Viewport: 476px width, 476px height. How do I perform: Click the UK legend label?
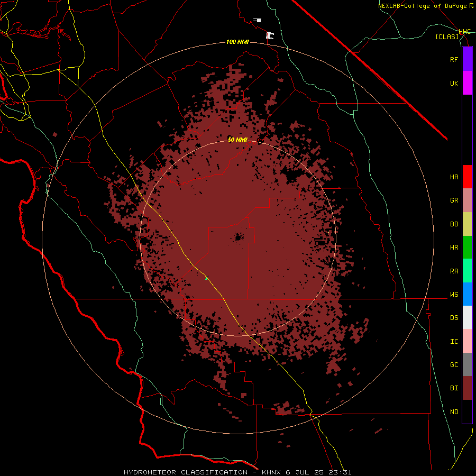pyautogui.click(x=454, y=83)
